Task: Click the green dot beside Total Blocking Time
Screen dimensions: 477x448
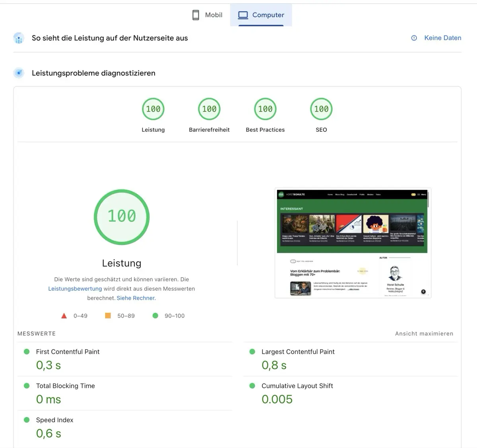Action: (27, 386)
